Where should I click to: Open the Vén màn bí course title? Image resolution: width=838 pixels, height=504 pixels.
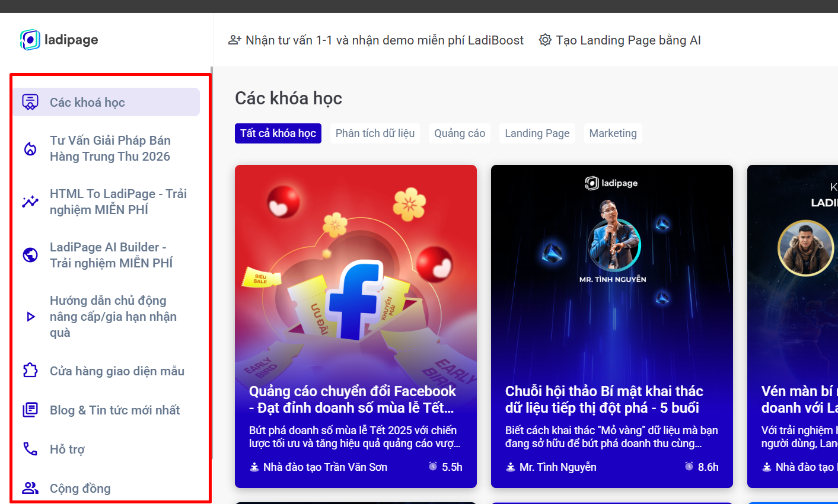point(799,400)
